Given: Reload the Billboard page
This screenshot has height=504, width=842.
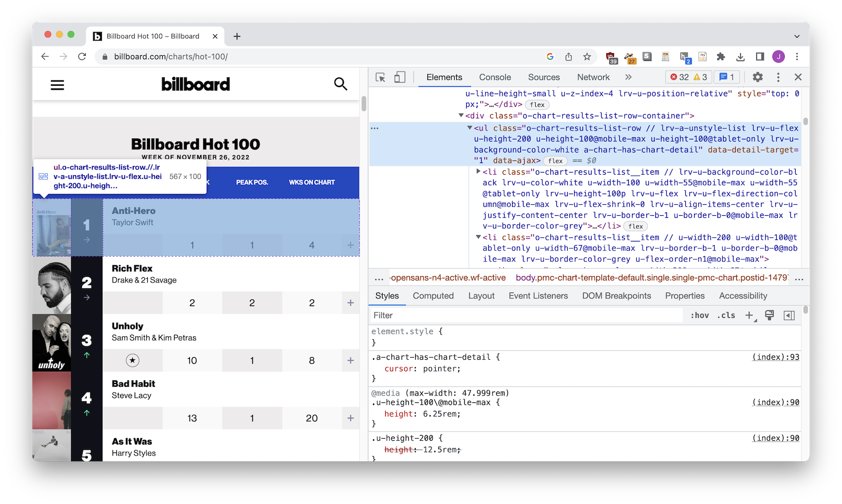Looking at the screenshot, I should pyautogui.click(x=82, y=56).
